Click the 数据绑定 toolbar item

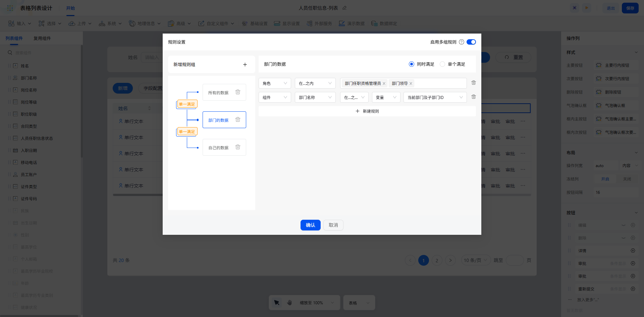(x=384, y=23)
